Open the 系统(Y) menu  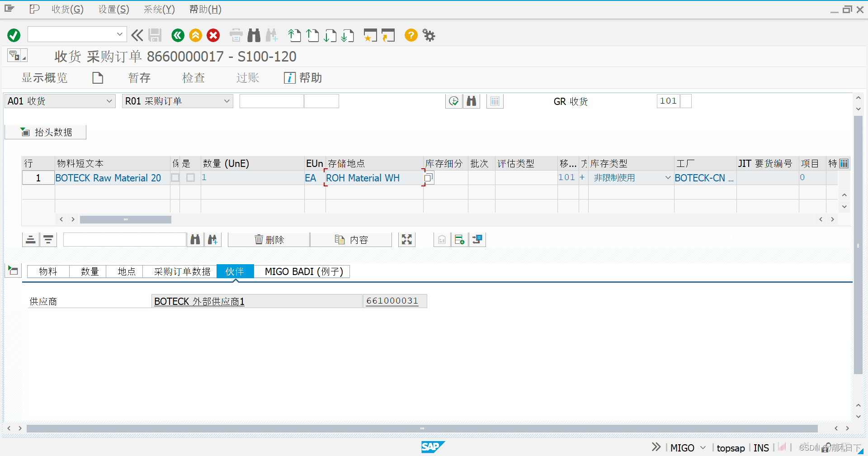click(x=159, y=9)
